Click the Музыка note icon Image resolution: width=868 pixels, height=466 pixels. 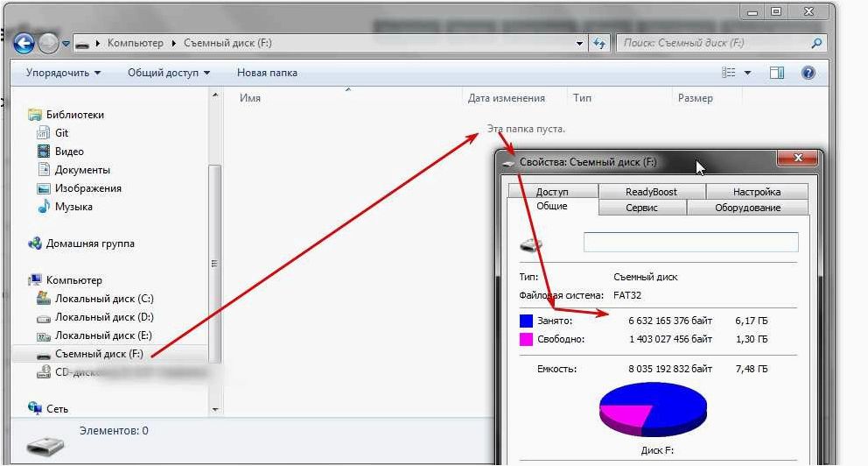tap(43, 207)
